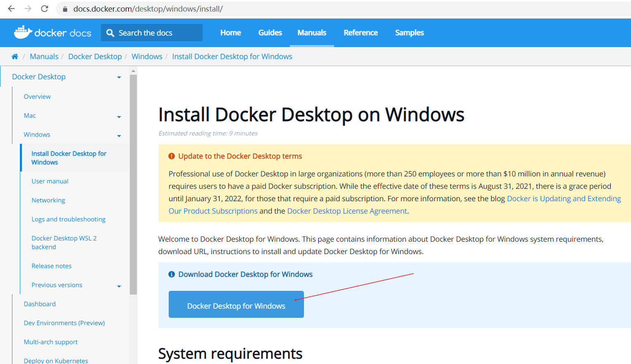Click the home icon in breadcrumb

pyautogui.click(x=15, y=57)
